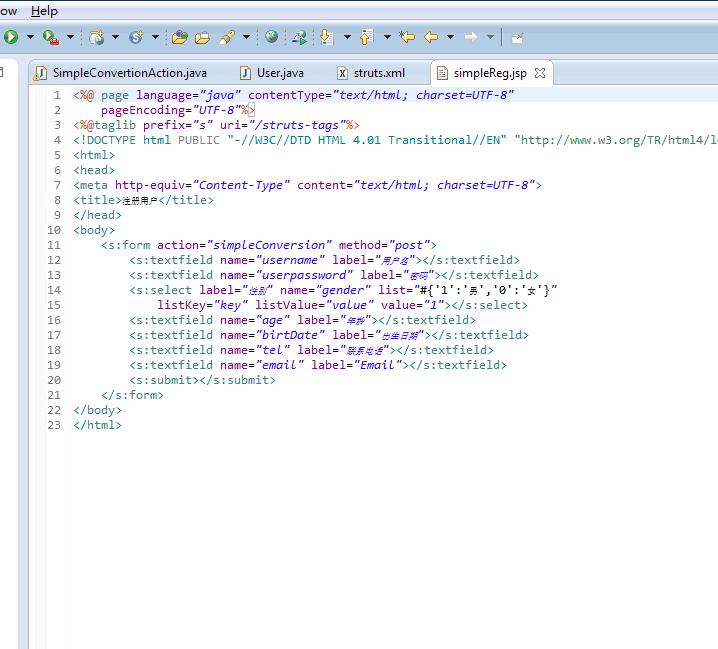The height and width of the screenshot is (649, 718).
Task: Expand the Forward history dropdown arrow
Action: point(490,37)
